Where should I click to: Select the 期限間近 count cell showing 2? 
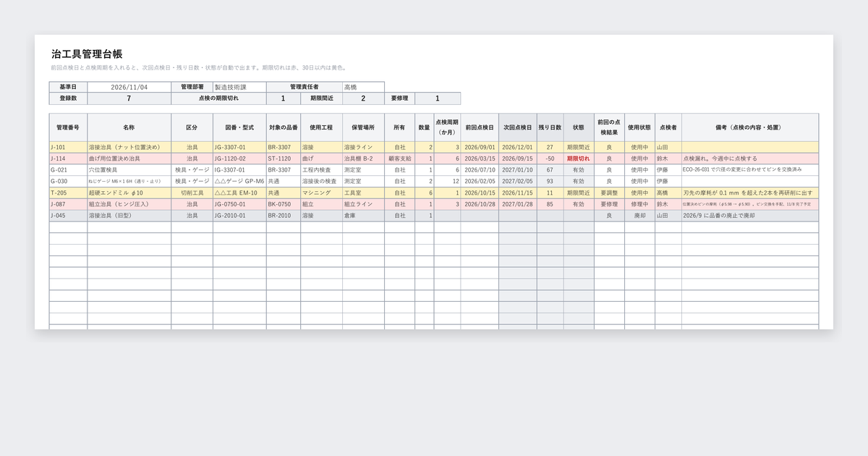(363, 98)
